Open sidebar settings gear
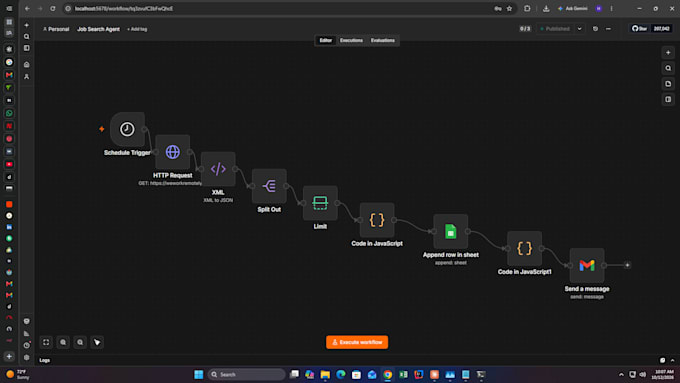This screenshot has width=680, height=383. [26, 357]
